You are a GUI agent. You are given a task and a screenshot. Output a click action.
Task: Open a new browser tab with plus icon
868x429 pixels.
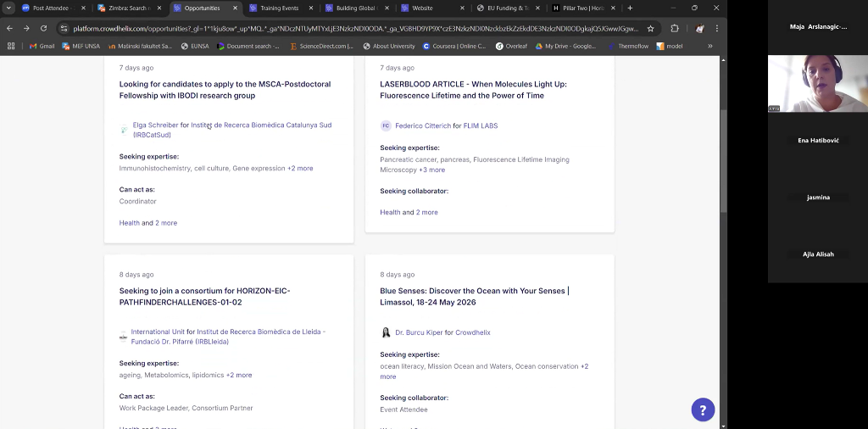(630, 8)
